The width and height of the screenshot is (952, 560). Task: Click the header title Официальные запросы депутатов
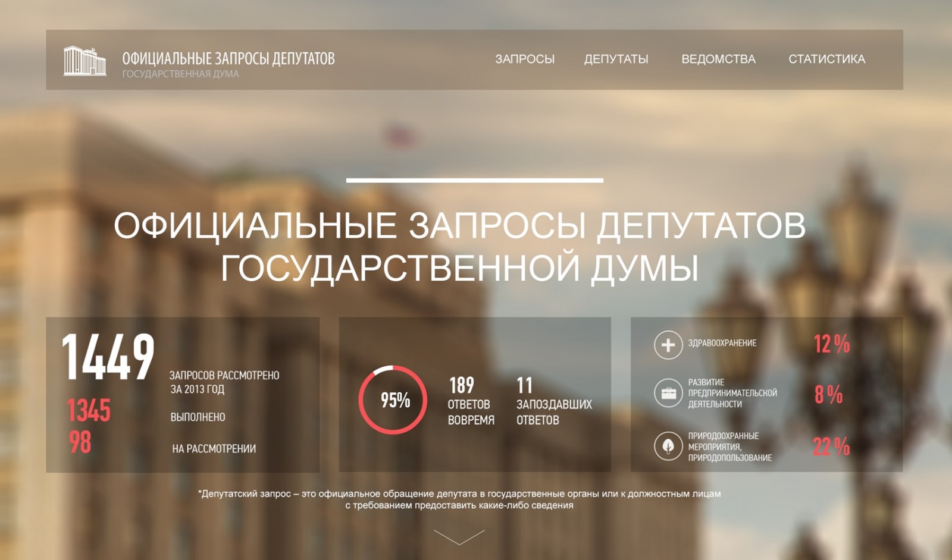point(228,58)
